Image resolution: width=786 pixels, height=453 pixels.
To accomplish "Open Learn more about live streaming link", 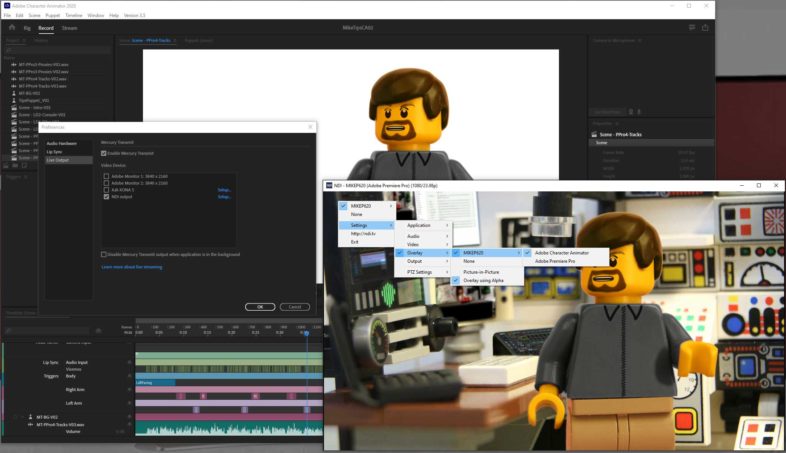I will click(x=132, y=267).
